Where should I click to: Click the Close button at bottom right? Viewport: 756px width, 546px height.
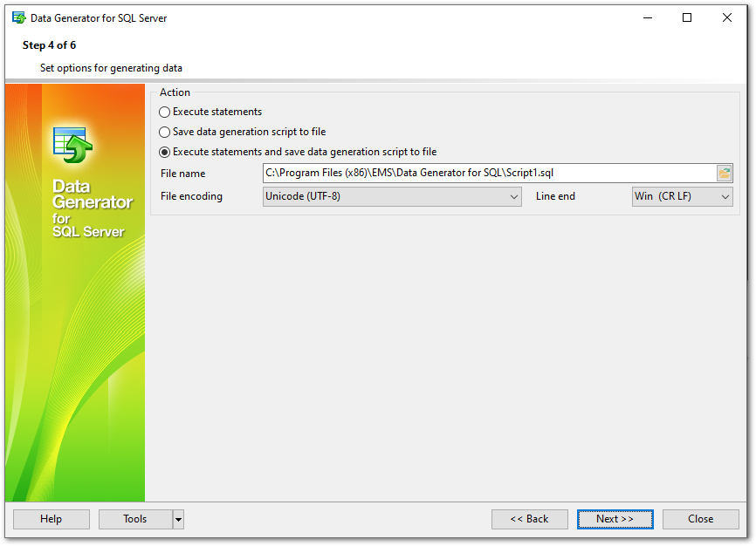[700, 519]
